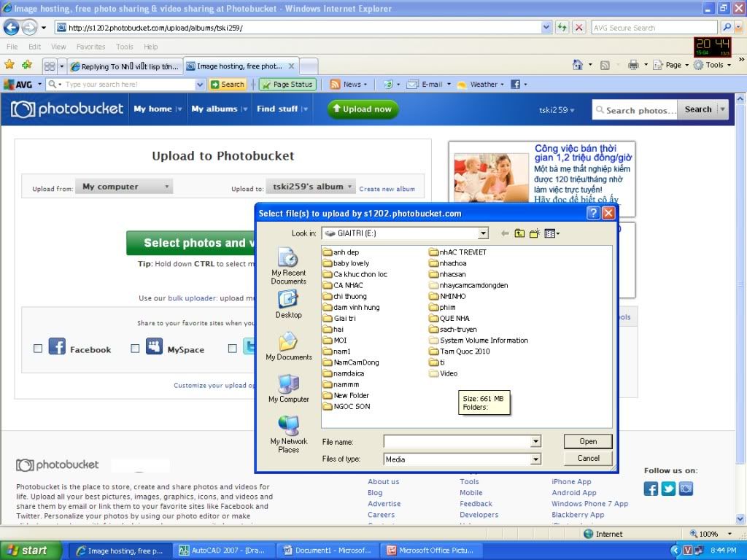Viewport: 747px width, 560px height.
Task: Open the Favorites star icon
Action: point(9,65)
